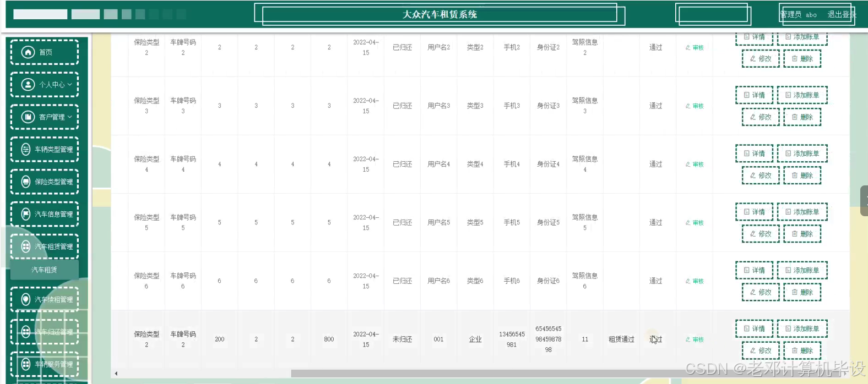868x384 pixels.
Task: Click the 审核 link in 用户名4 row
Action: pyautogui.click(x=695, y=164)
